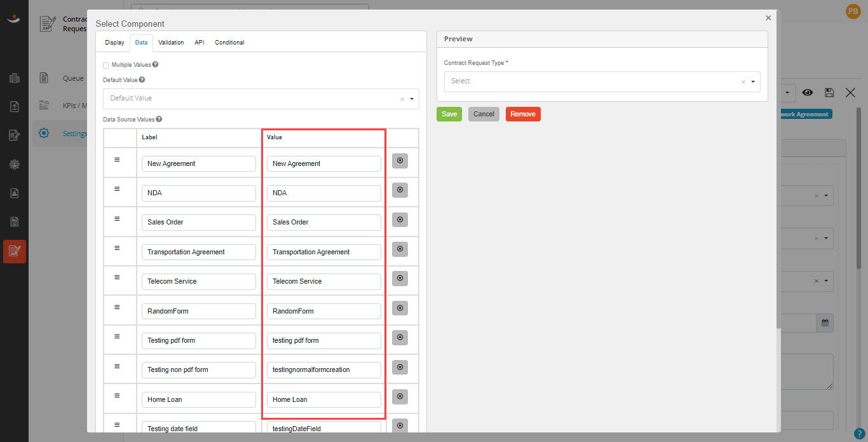Close the Select Component dialog
The height and width of the screenshot is (442, 868).
pyautogui.click(x=768, y=18)
